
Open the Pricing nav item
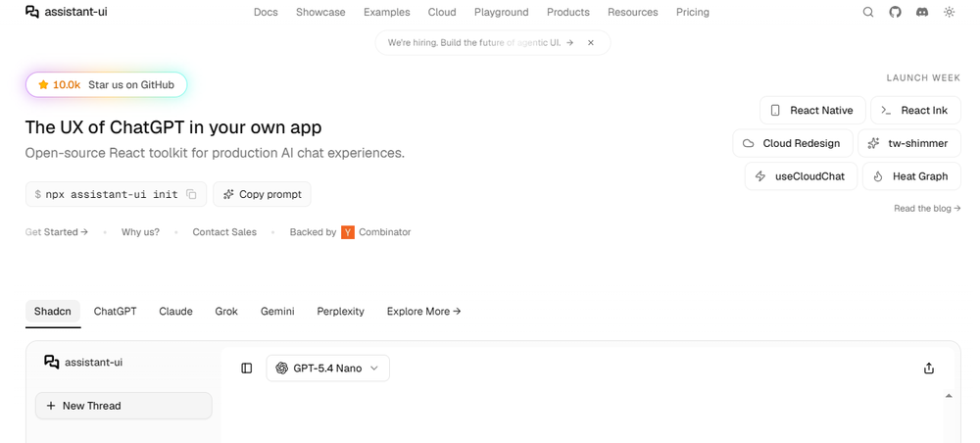(x=693, y=12)
